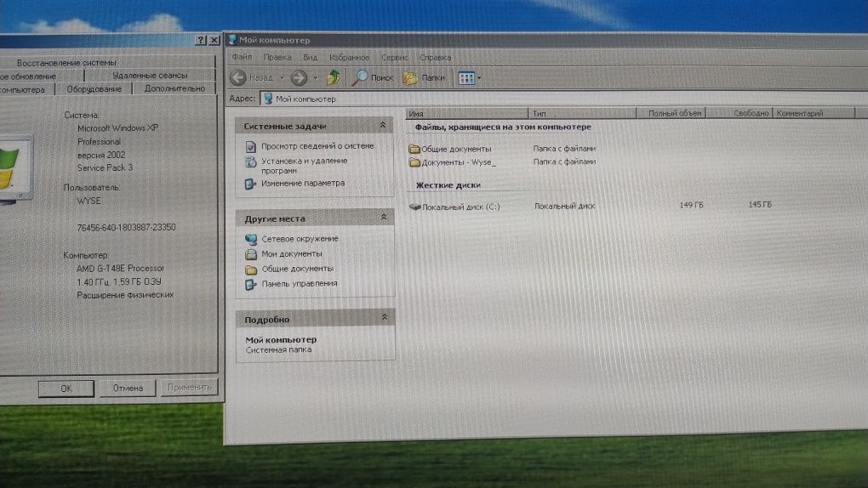Click the Адрес address field
Screen dimensions: 868x488
coord(563,98)
